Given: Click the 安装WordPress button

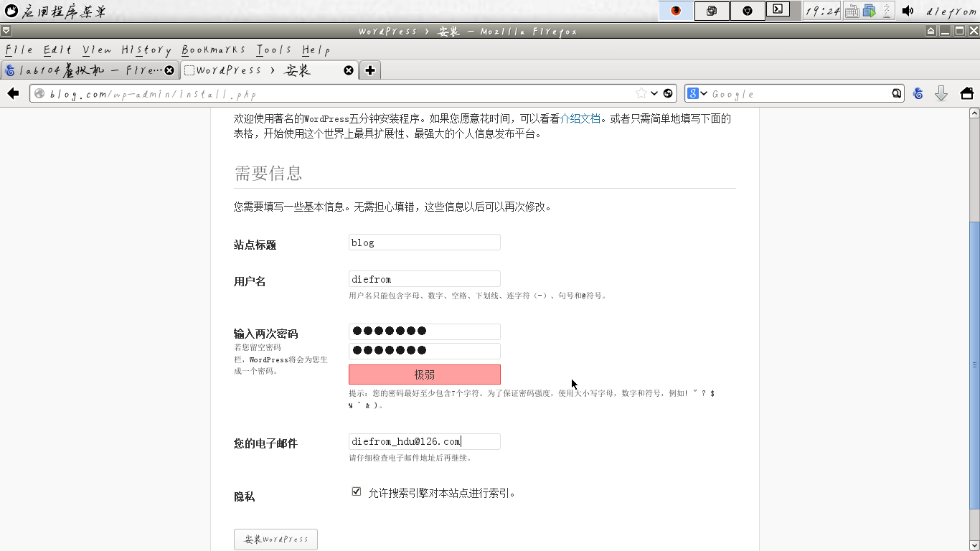Looking at the screenshot, I should [275, 539].
